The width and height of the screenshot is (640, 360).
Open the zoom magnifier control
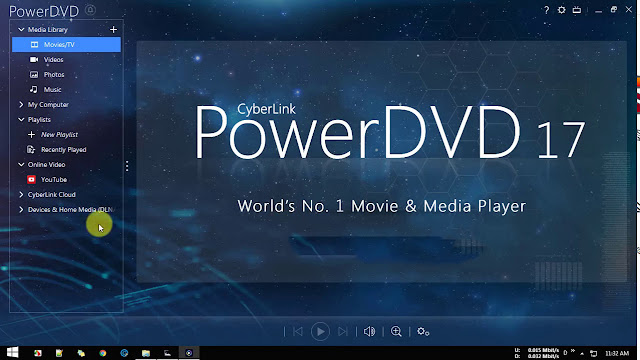pyautogui.click(x=396, y=331)
